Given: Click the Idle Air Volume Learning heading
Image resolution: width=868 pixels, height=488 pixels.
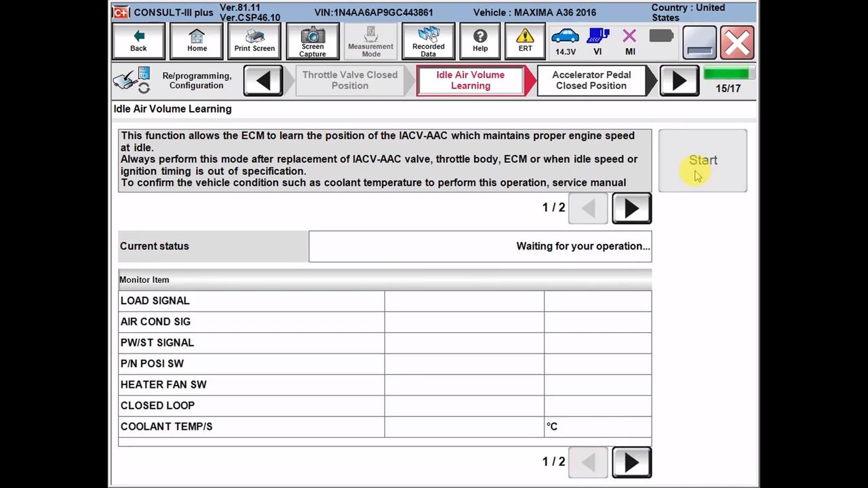Looking at the screenshot, I should pyautogui.click(x=172, y=109).
